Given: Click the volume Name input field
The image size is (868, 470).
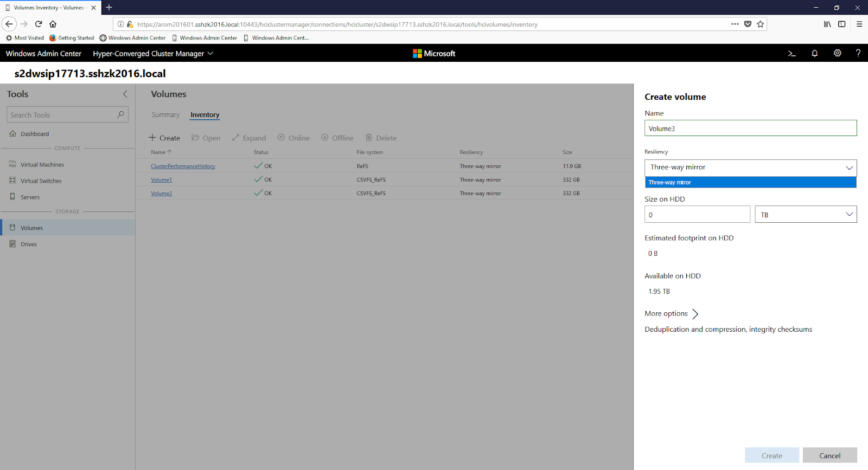Looking at the screenshot, I should coord(750,128).
